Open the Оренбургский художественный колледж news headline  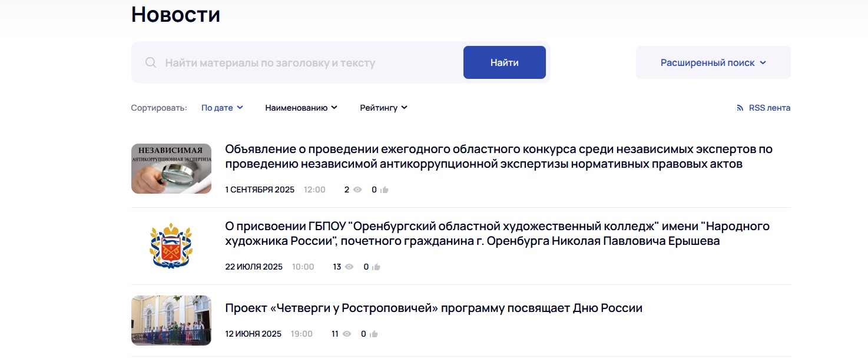(x=497, y=234)
